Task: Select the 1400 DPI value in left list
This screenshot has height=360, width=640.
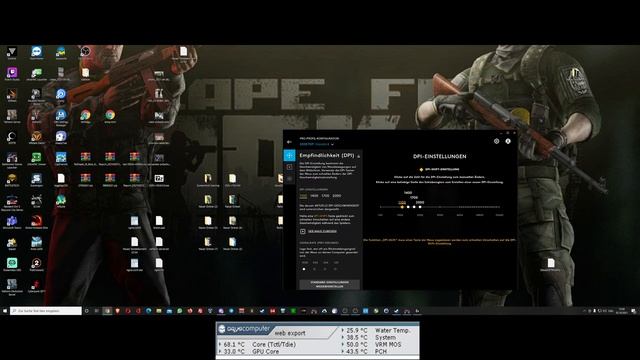Action: click(314, 196)
